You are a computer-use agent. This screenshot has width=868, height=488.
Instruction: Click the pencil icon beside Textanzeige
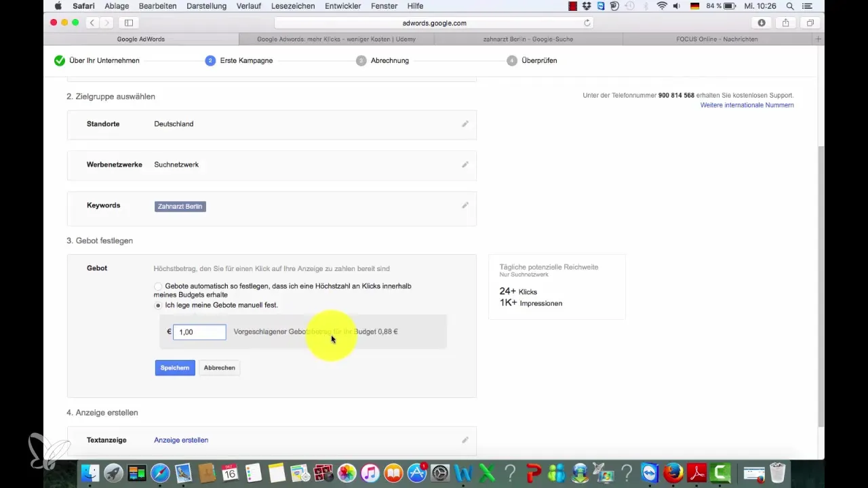click(x=465, y=440)
